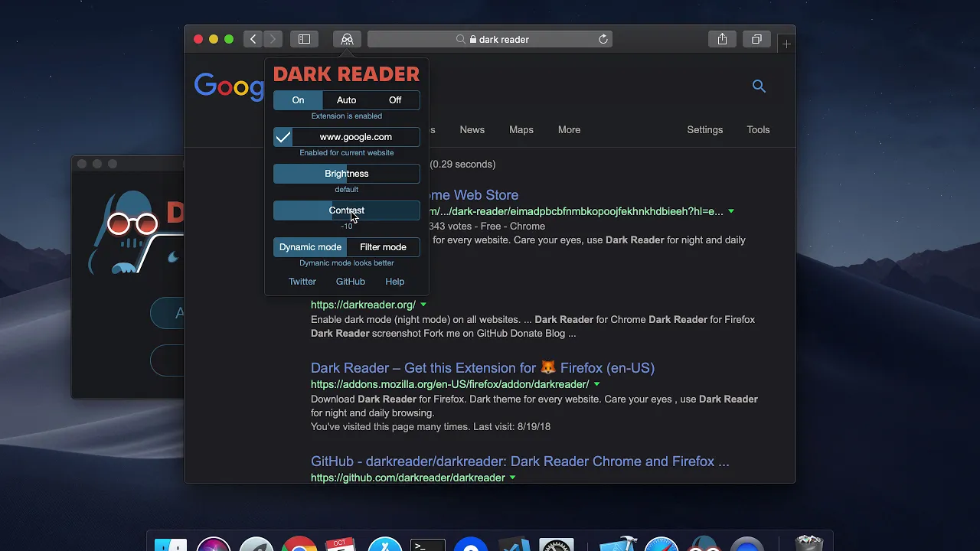Set Dark Reader to Auto
The image size is (980, 551).
point(346,100)
